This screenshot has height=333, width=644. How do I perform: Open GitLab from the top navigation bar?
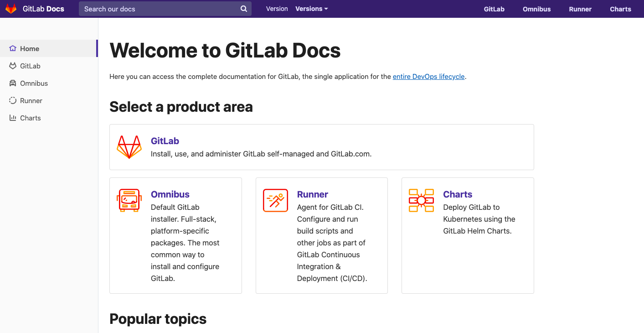(494, 9)
